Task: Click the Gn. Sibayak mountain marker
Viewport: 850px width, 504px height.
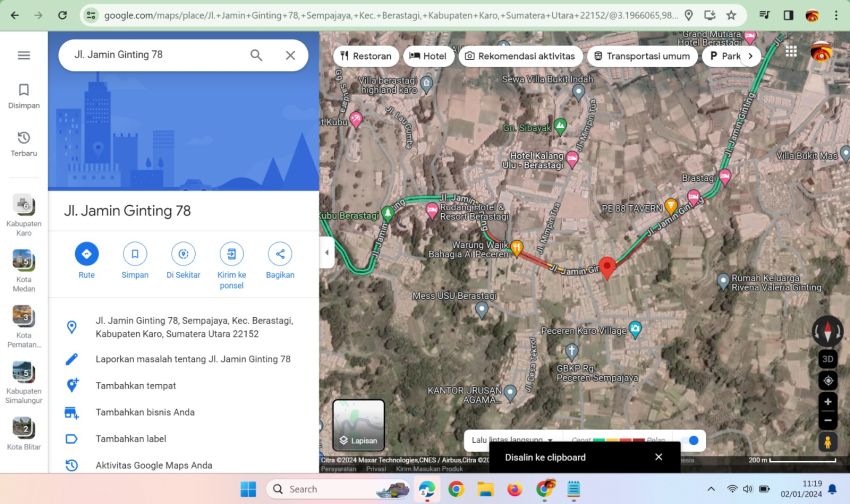Action: pos(560,127)
